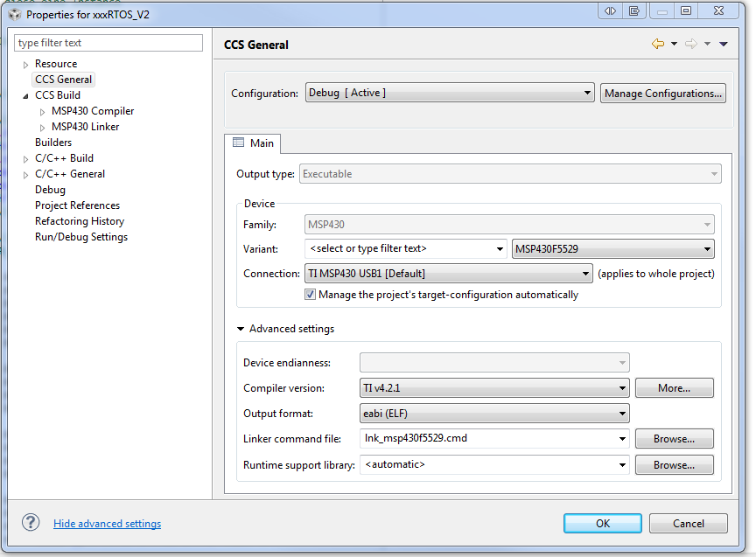Viewport: 756px width, 557px height.
Task: Click the forward navigation arrow icon
Action: click(x=691, y=44)
